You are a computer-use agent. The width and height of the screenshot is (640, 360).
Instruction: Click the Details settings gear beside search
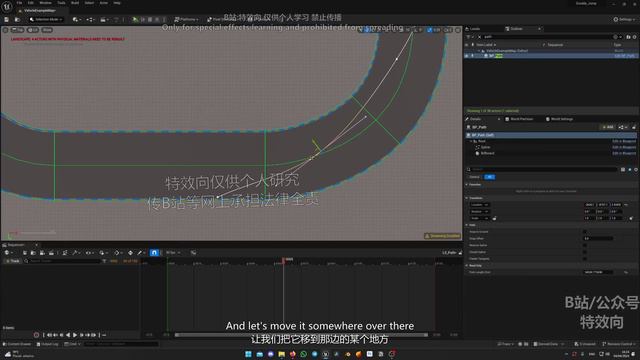[x=636, y=169]
